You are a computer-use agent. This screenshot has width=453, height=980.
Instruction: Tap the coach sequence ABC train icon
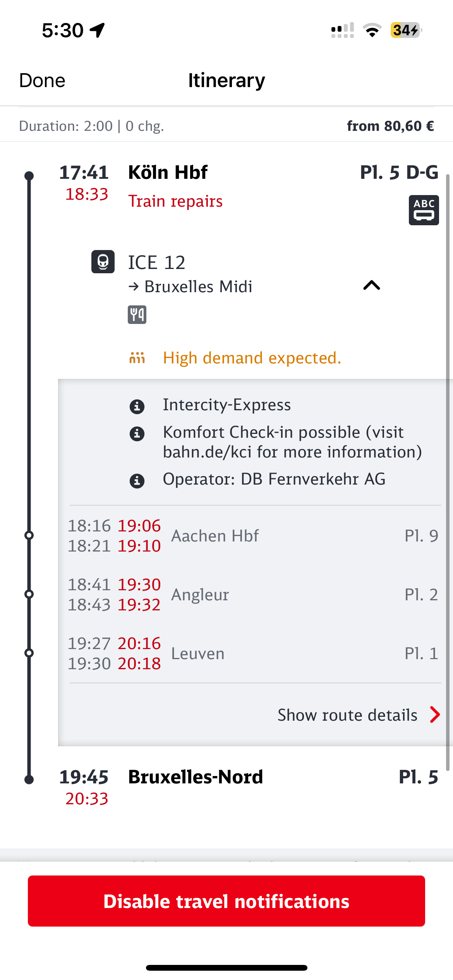(424, 210)
